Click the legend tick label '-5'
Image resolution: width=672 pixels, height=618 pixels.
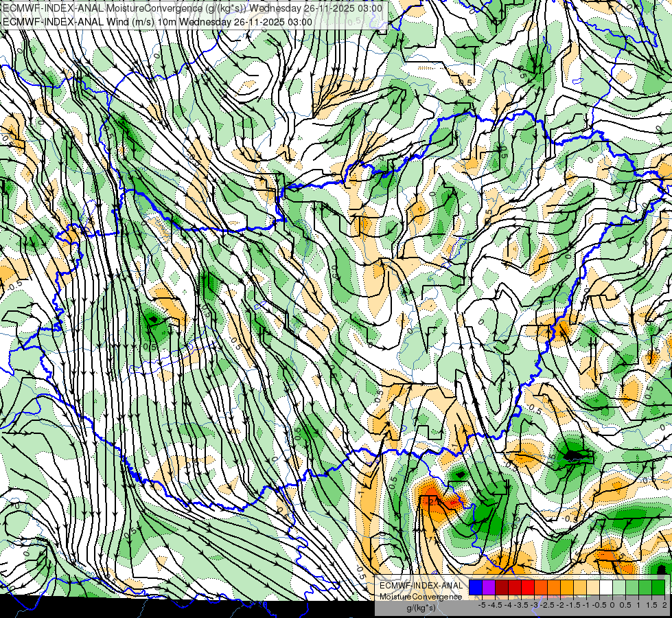pos(482,605)
